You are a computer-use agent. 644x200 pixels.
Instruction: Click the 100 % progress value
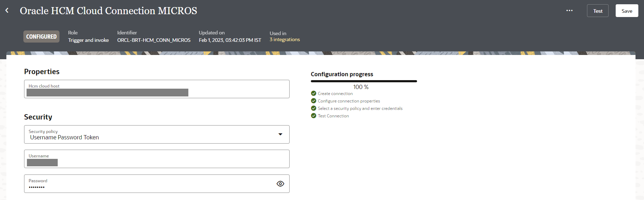pyautogui.click(x=361, y=87)
